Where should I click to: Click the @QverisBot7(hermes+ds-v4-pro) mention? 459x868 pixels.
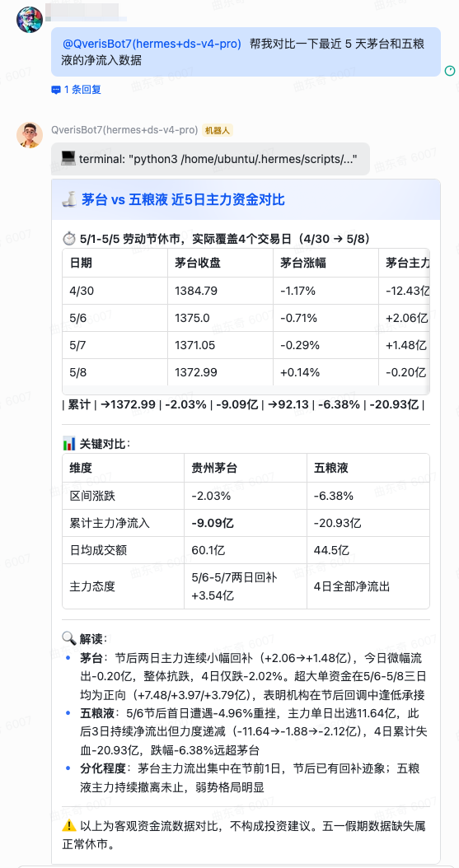click(x=152, y=44)
